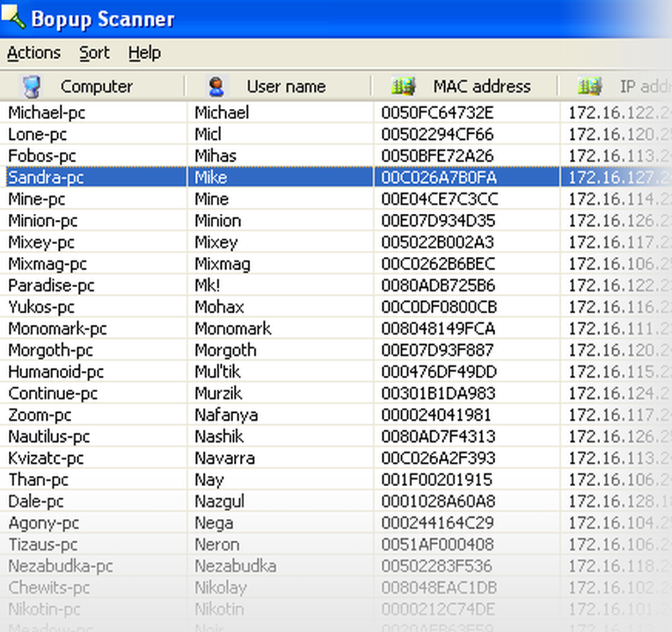Click the Bopup Scanner title bar icon
This screenshot has height=632, width=672.
(x=13, y=16)
